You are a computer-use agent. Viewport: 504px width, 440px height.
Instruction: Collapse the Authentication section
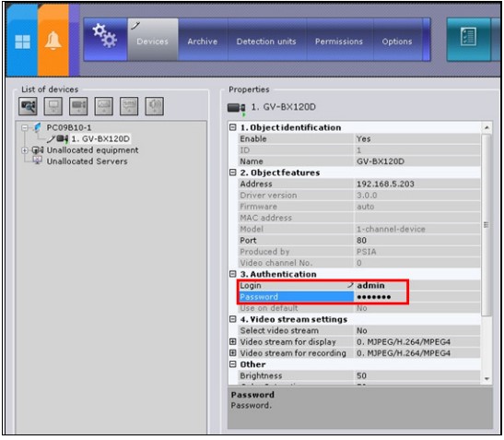pyautogui.click(x=233, y=274)
